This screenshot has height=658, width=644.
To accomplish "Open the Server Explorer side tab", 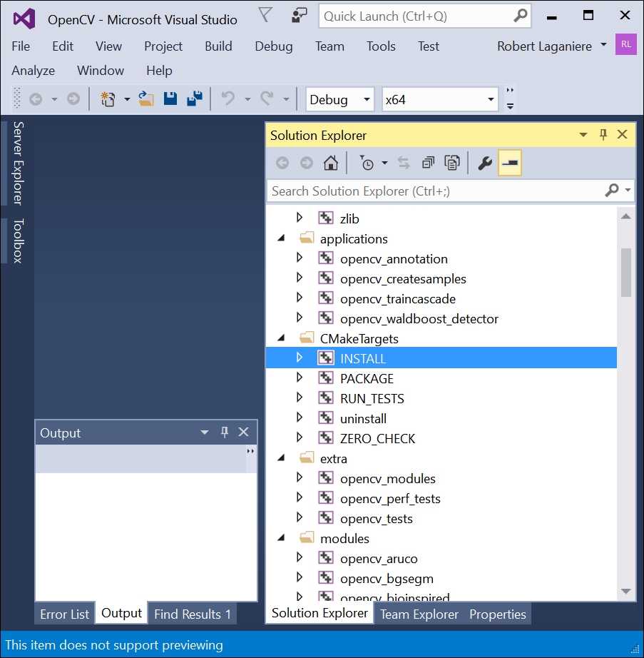I will click(18, 163).
